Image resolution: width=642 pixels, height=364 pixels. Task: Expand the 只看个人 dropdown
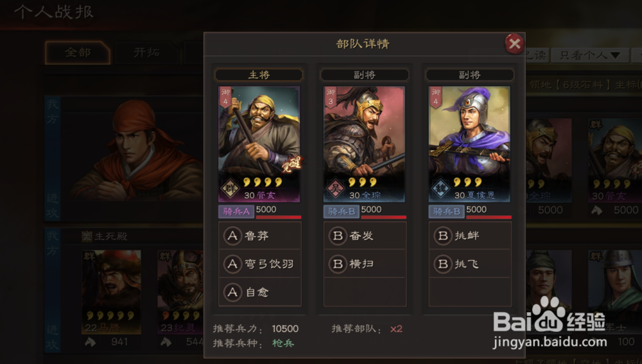point(589,55)
